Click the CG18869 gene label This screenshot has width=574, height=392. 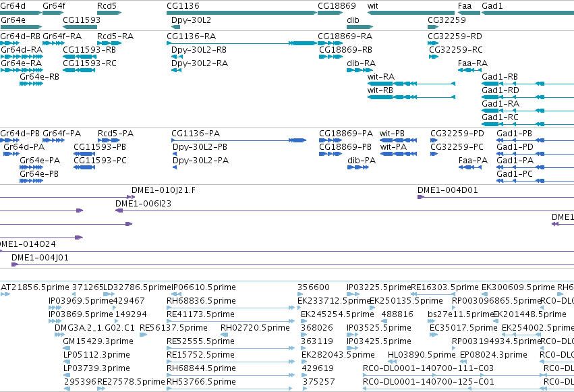(337, 6)
